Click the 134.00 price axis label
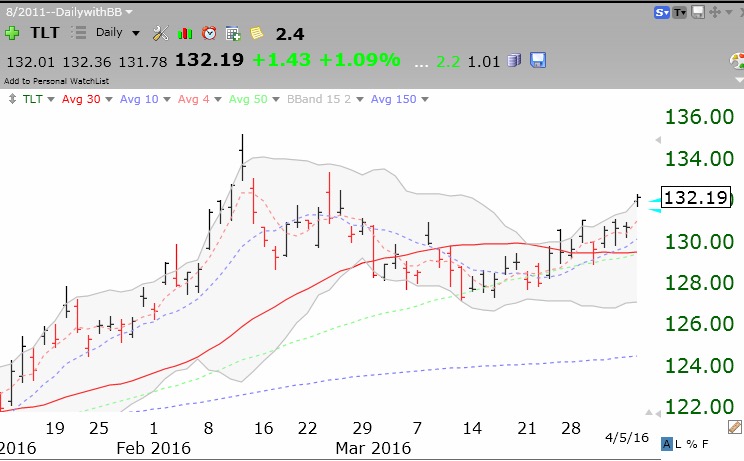Image resolution: width=744 pixels, height=461 pixels. [x=699, y=159]
